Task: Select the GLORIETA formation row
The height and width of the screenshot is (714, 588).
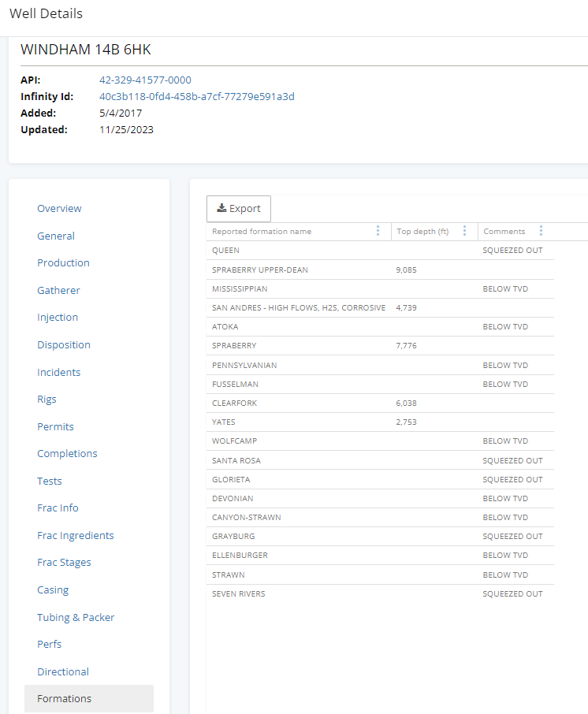Action: [x=381, y=479]
